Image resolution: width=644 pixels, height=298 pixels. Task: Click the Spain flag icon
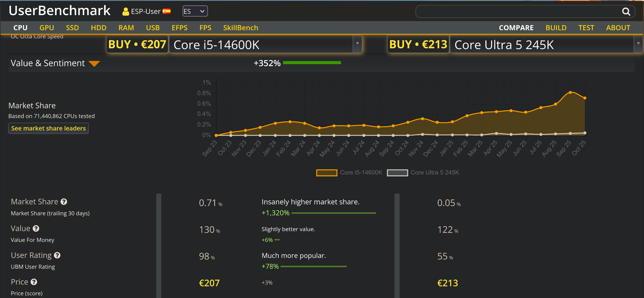[x=167, y=11]
